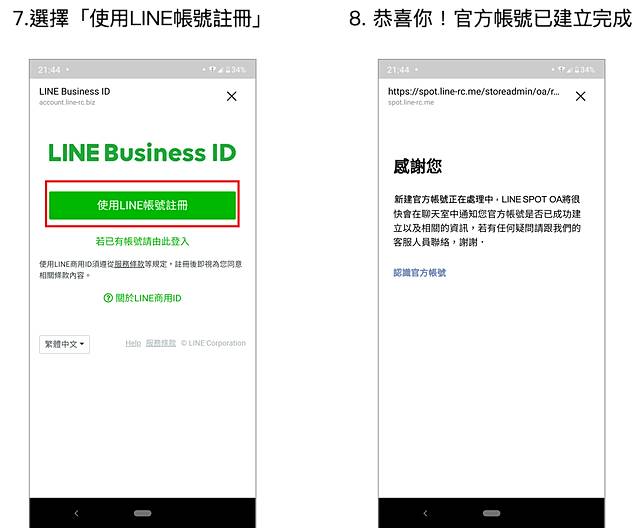The width and height of the screenshot is (644, 528).
Task: Tap the battery indicator on the right phone
Action: (583, 70)
